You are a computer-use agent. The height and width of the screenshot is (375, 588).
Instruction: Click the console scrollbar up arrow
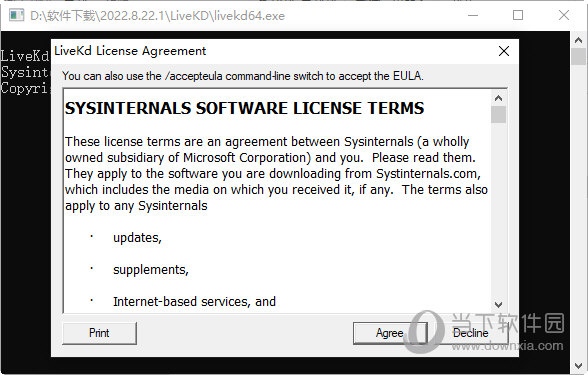[x=578, y=40]
